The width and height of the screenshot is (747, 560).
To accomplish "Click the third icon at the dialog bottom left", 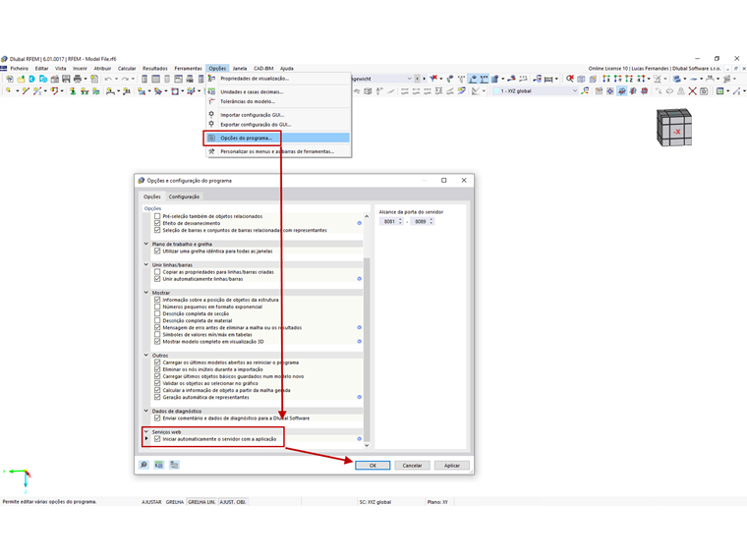I will coord(174,465).
